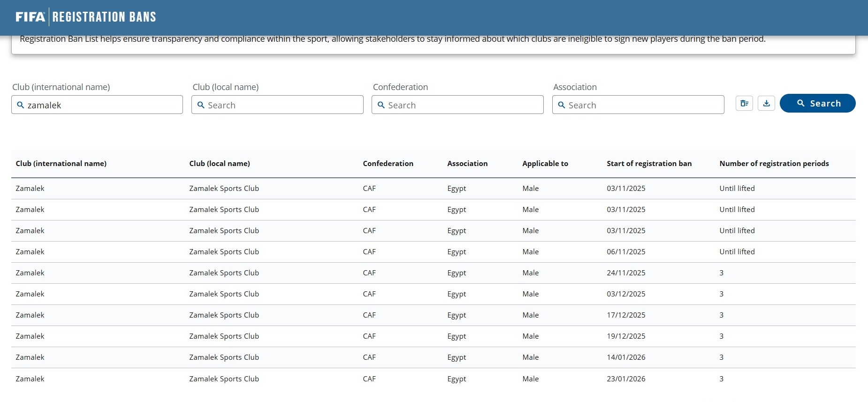
Task: Click magnifier icon in Association field
Action: pos(561,105)
